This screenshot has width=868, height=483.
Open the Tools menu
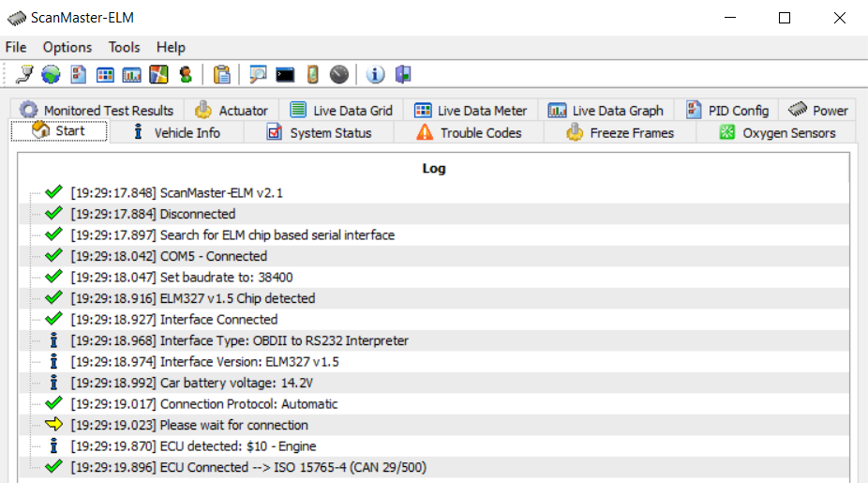pos(124,47)
